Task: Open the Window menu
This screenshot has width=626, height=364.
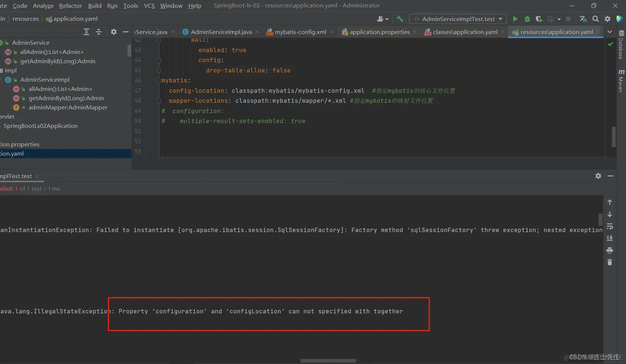Action: click(171, 6)
